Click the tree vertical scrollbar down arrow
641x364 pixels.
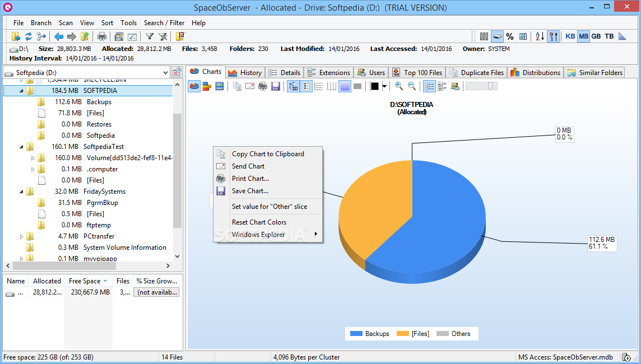click(178, 256)
